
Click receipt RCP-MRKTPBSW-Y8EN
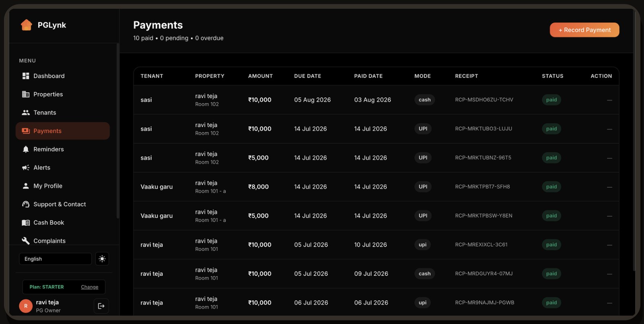point(484,216)
